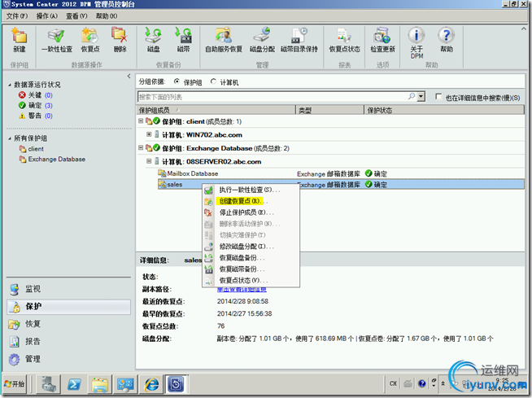Viewport: 532px width, 398px height.
Task: Sort by 类型 column header
Action: pos(329,110)
